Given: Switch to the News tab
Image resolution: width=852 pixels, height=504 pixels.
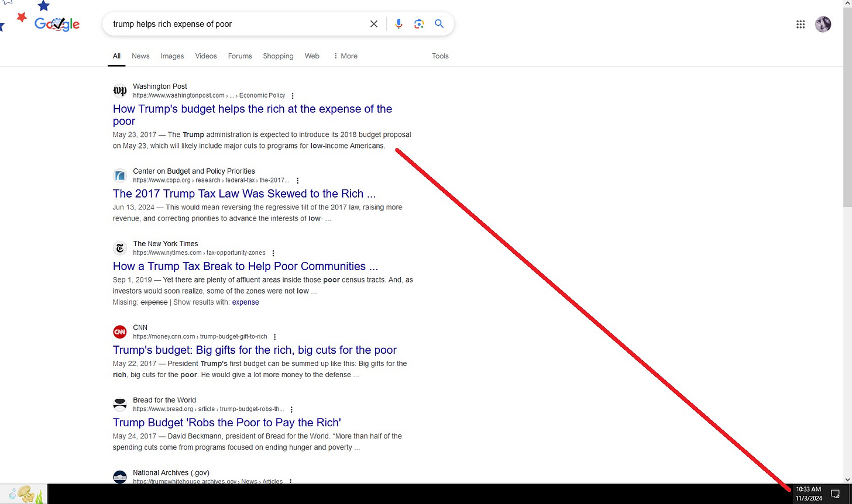Looking at the screenshot, I should [x=140, y=56].
